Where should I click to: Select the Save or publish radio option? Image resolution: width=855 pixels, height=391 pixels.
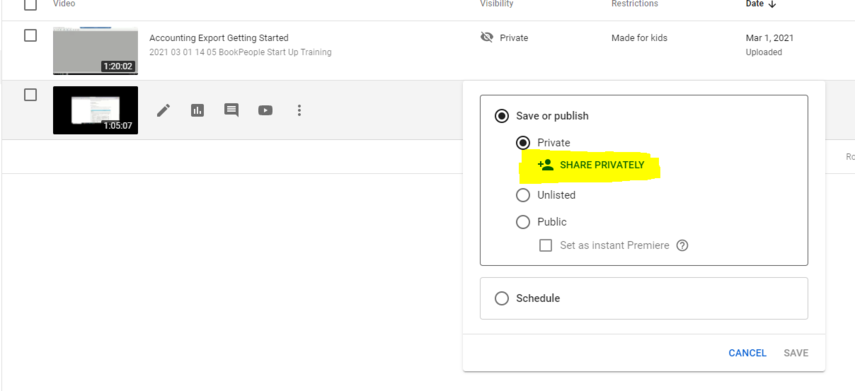tap(501, 116)
